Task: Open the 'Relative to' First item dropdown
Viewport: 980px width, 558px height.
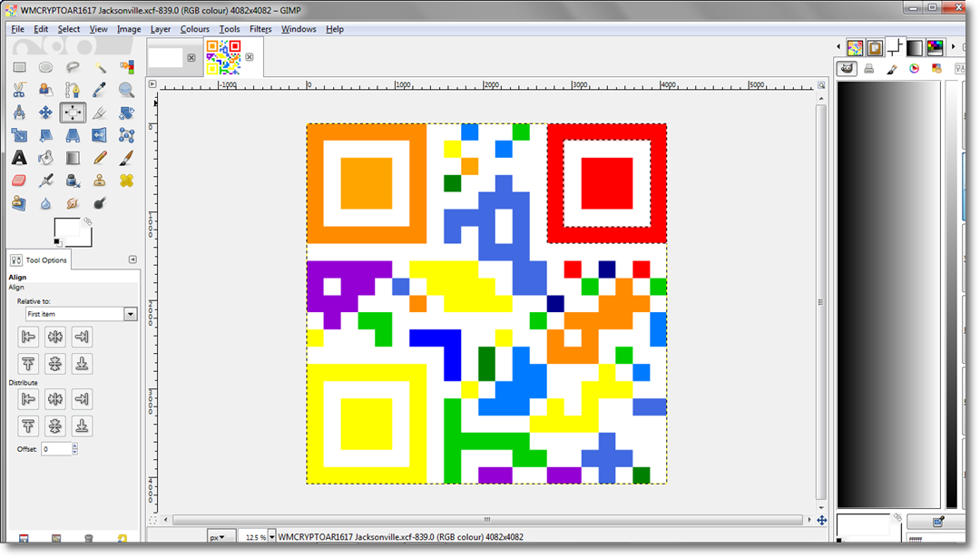Action: click(82, 314)
